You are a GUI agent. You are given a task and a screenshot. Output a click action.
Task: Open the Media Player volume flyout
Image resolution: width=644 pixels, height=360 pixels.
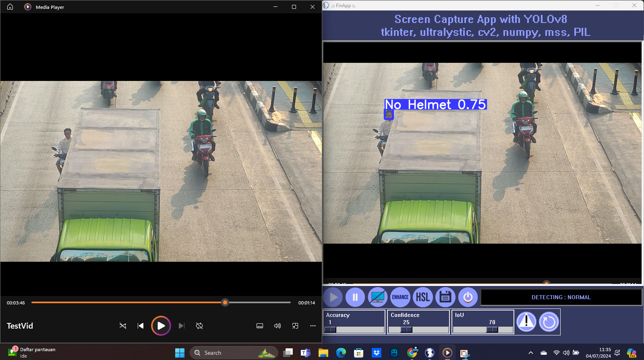pos(277,326)
